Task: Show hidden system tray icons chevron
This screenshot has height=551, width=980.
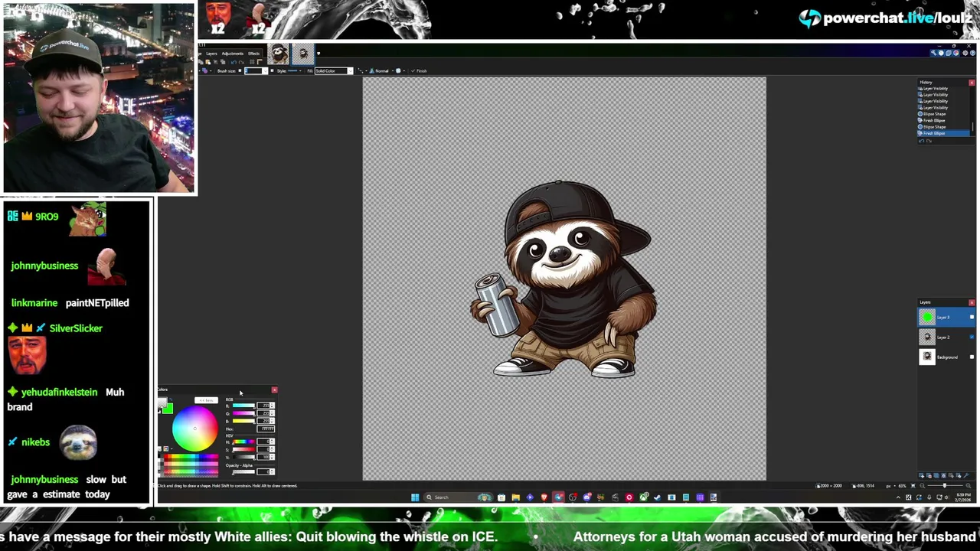Action: (898, 497)
